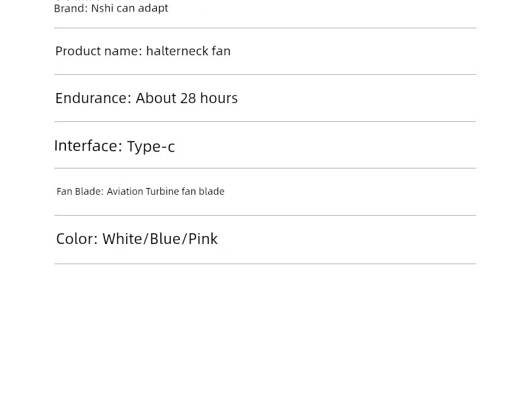Click the word Aviation
The height and width of the screenshot is (399, 532).
point(125,191)
